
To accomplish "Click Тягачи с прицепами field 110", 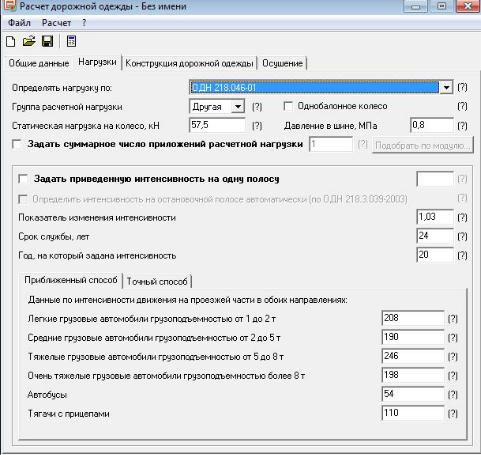I will tap(413, 413).
